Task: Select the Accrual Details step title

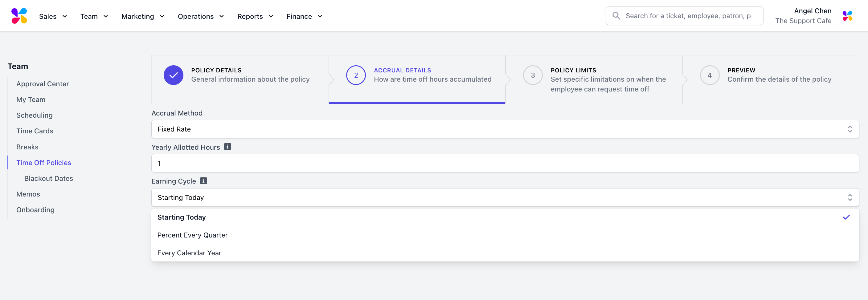Action: (402, 70)
